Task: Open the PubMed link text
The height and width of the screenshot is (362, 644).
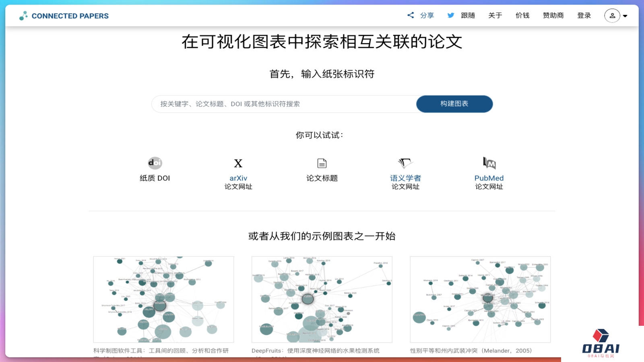Action: 489,178
